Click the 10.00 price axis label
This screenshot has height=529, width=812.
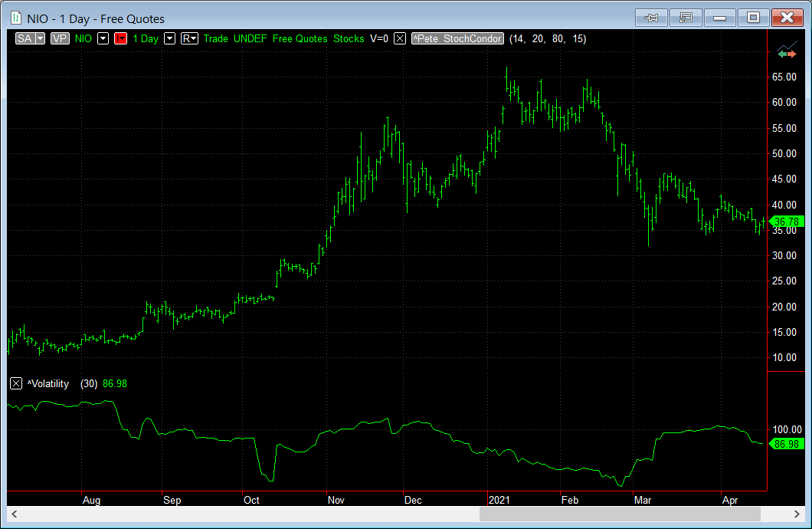(784, 357)
